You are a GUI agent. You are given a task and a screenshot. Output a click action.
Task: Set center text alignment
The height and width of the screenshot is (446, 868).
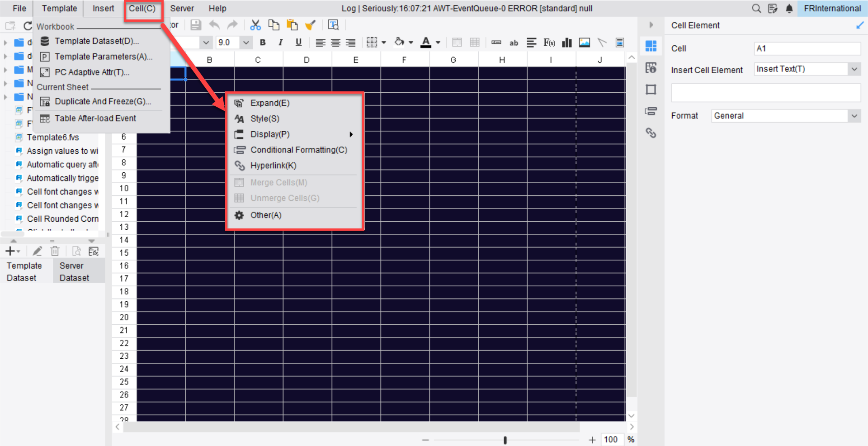point(335,43)
